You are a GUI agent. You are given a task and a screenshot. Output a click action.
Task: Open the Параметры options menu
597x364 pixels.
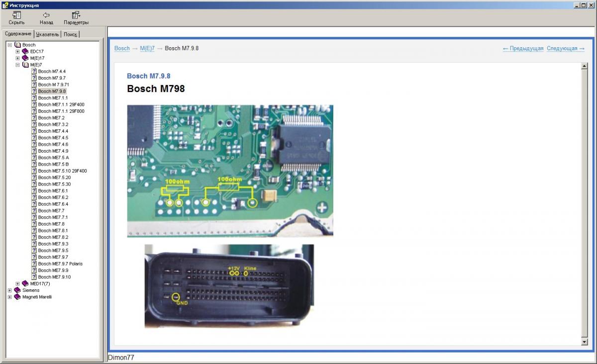click(x=76, y=18)
